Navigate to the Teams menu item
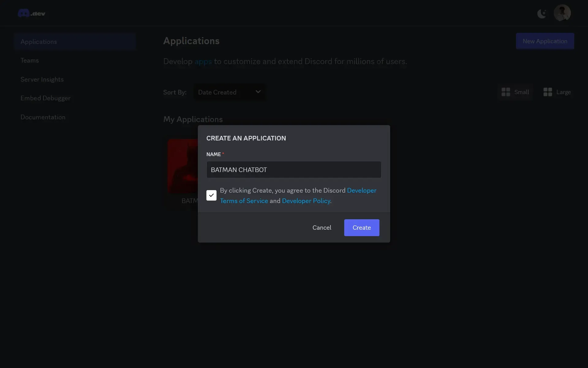This screenshot has width=588, height=368. [29, 60]
